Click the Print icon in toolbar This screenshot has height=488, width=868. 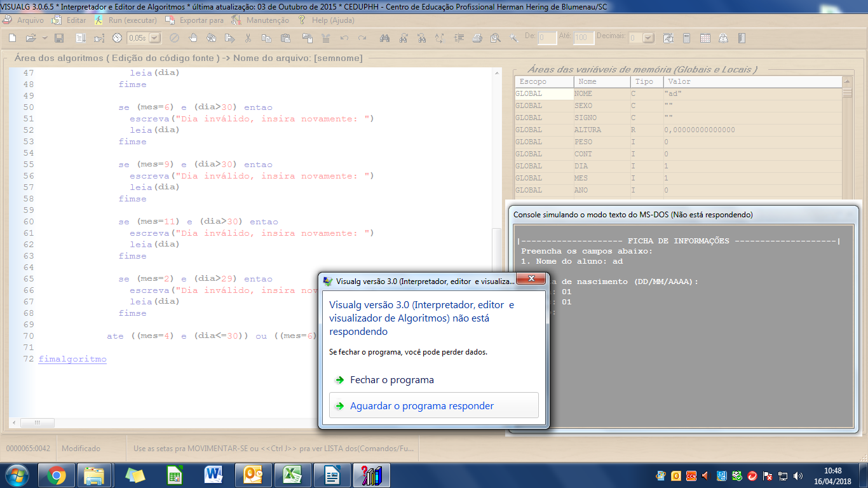pos(477,38)
